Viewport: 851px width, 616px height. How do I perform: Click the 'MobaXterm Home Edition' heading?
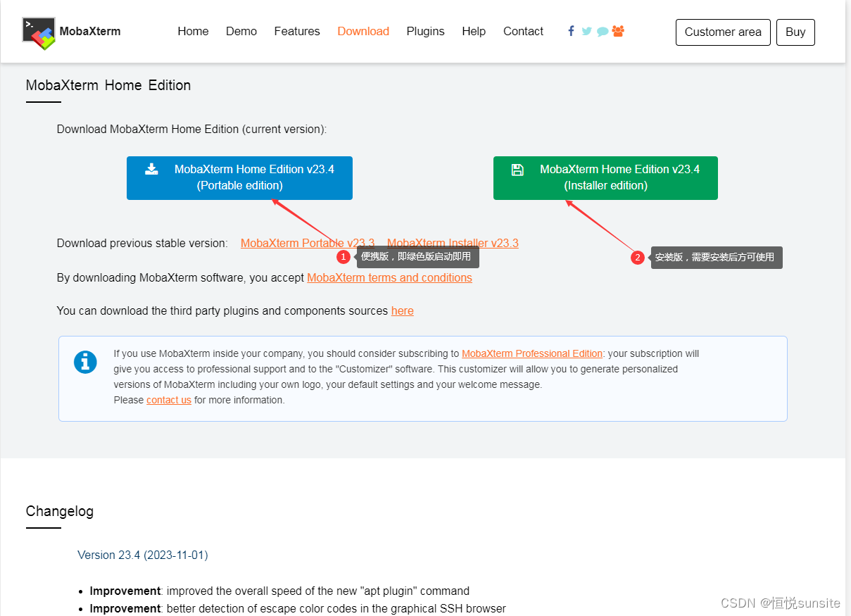pyautogui.click(x=108, y=85)
